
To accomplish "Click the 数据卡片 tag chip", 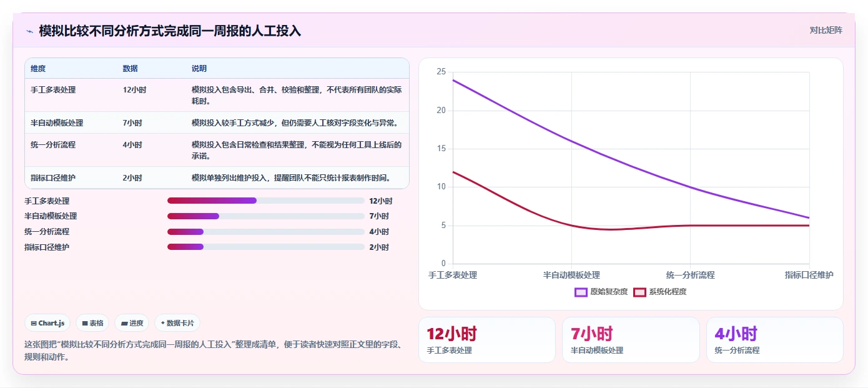I will click(x=177, y=323).
